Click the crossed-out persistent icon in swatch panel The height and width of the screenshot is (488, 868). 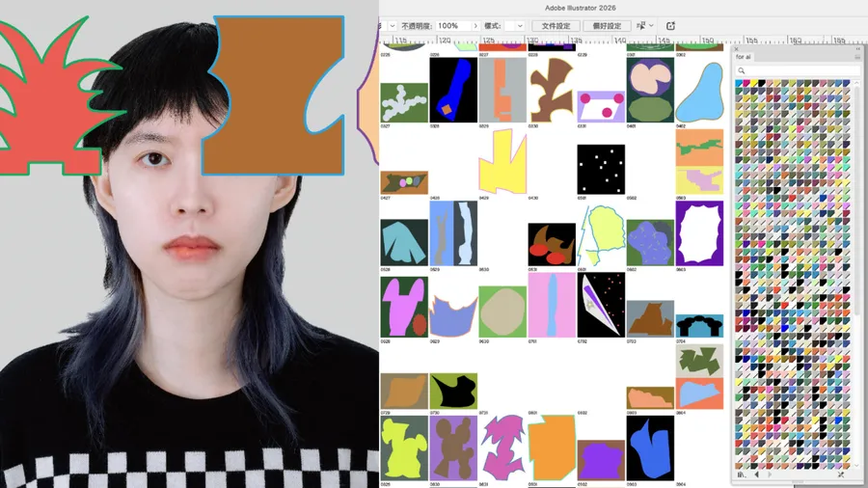(841, 474)
